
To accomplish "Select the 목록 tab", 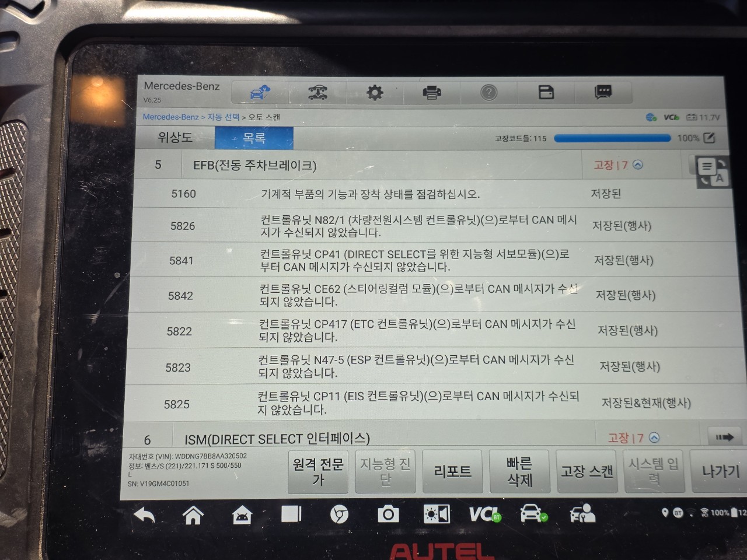I will coord(254,138).
